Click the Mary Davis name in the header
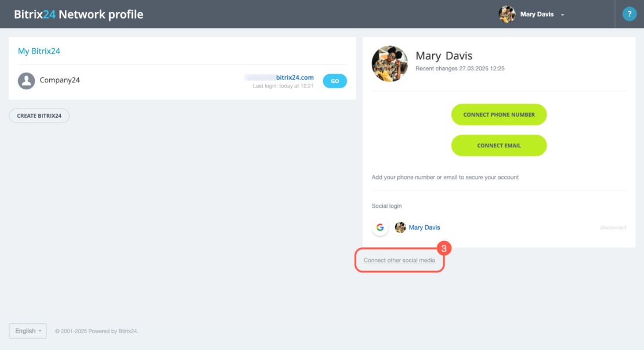Screen dimensions: 644x350 [x=537, y=15]
